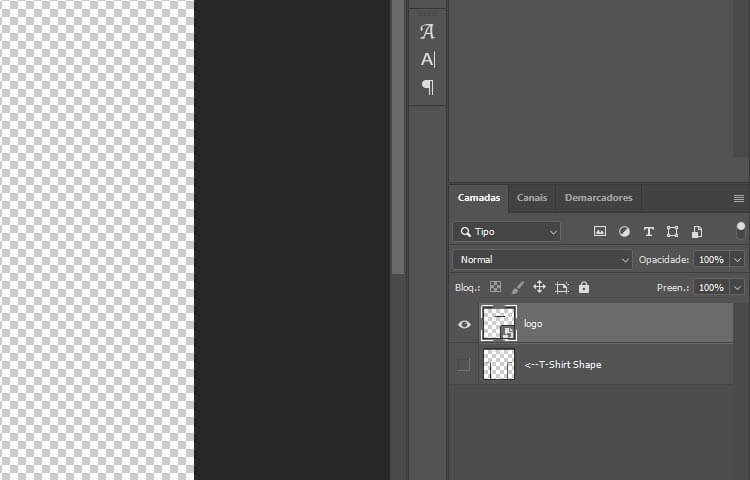The height and width of the screenshot is (480, 750).
Task: Filter layers by adjustment layer type
Action: [624, 231]
